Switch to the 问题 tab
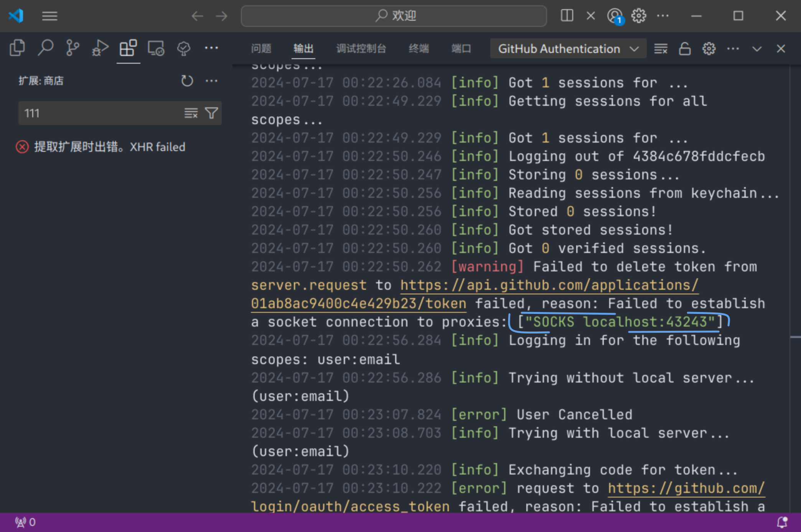This screenshot has width=801, height=532. pyautogui.click(x=261, y=49)
